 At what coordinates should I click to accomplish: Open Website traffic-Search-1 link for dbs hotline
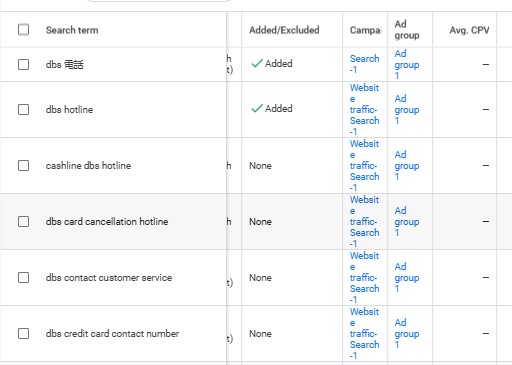(x=364, y=109)
